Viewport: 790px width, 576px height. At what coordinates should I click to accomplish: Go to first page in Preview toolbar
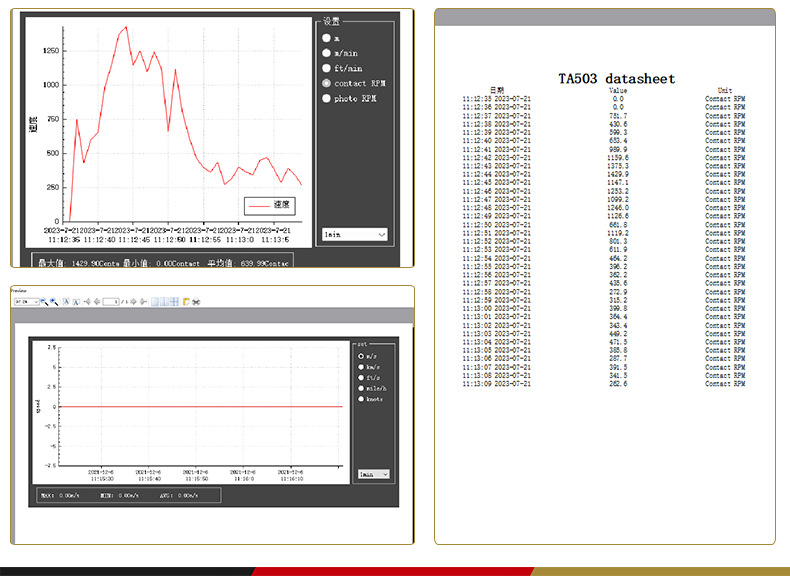(x=87, y=301)
